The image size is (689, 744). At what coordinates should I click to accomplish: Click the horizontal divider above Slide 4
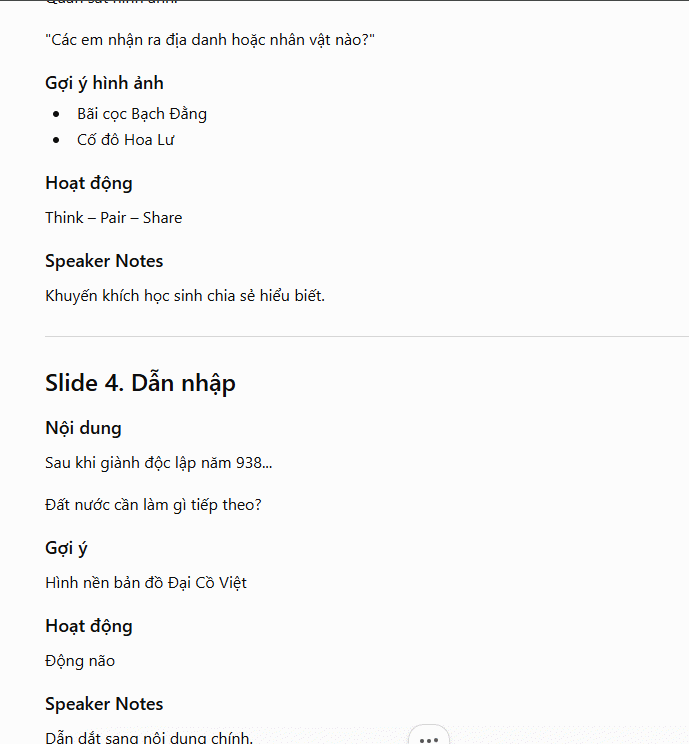[367, 336]
